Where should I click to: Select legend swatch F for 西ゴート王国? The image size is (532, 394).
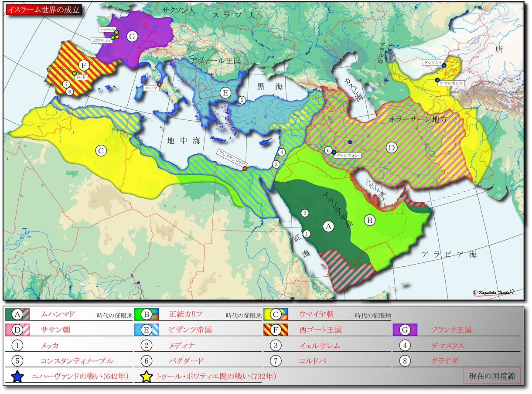point(276,330)
